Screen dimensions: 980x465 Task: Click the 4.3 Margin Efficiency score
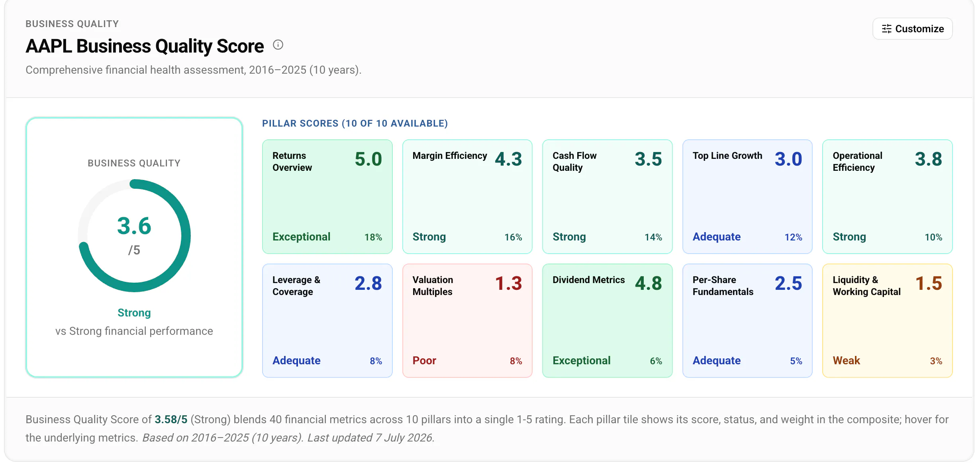pyautogui.click(x=508, y=159)
